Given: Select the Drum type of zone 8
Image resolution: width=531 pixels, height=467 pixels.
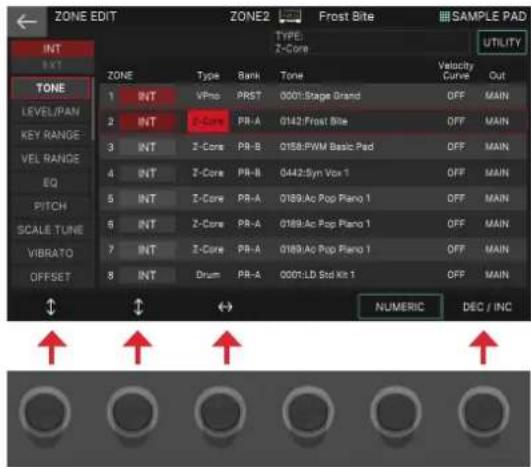Looking at the screenshot, I should coord(208,275).
